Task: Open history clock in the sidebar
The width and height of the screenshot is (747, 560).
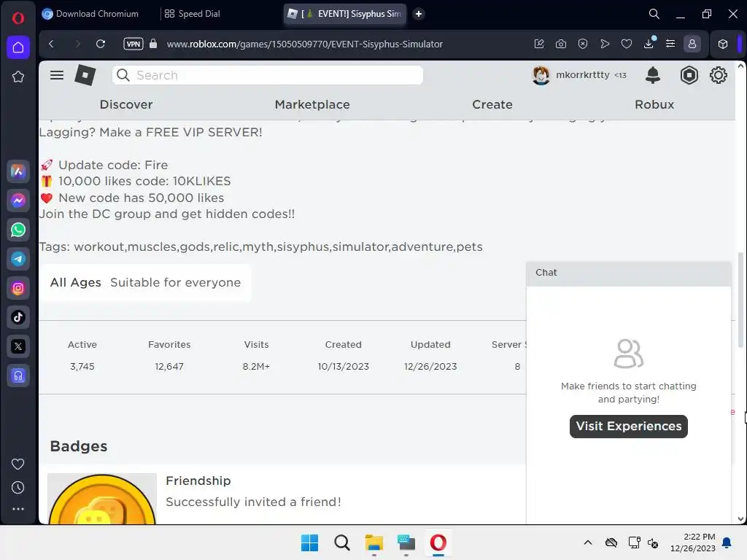Action: click(18, 487)
